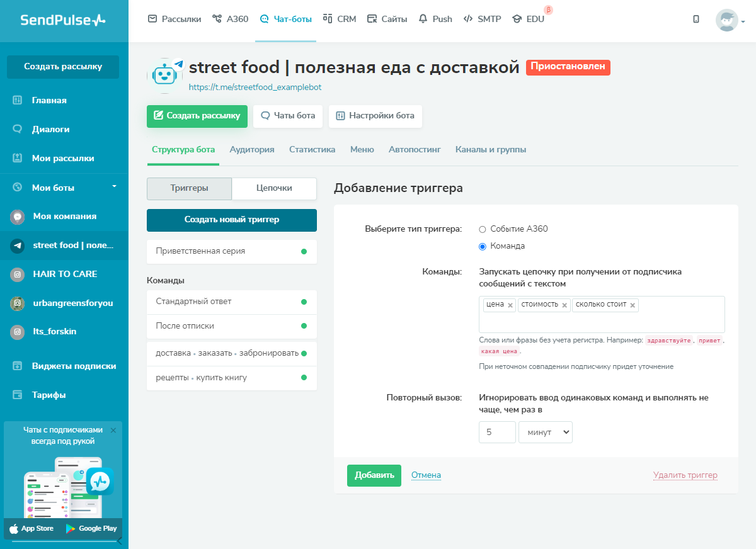Click the Моя компания messenger icon
The image size is (756, 549).
[x=18, y=217]
